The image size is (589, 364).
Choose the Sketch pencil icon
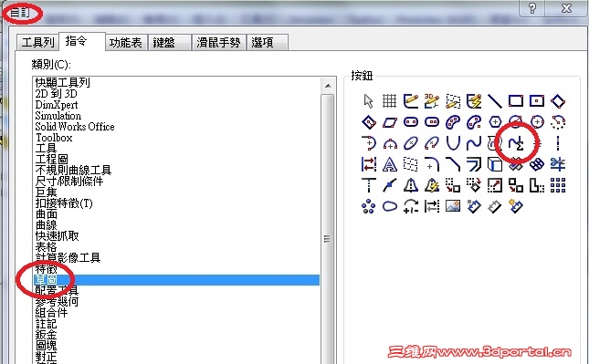point(411,101)
